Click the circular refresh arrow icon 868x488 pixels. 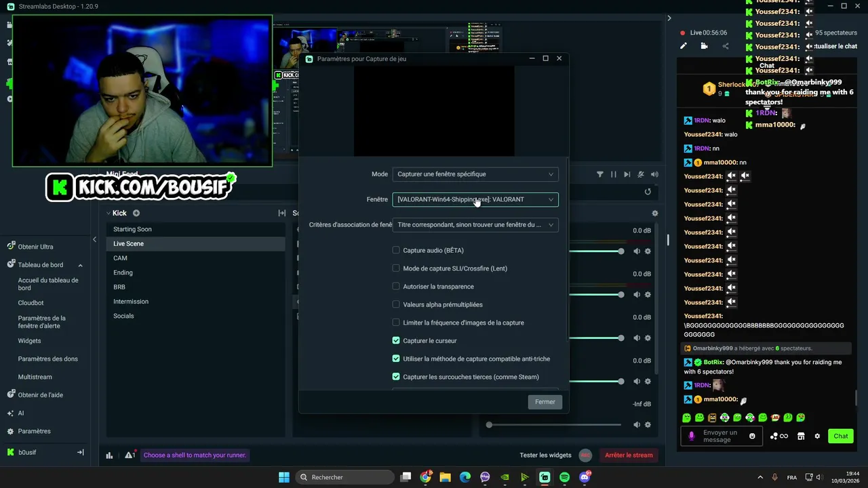pyautogui.click(x=648, y=192)
